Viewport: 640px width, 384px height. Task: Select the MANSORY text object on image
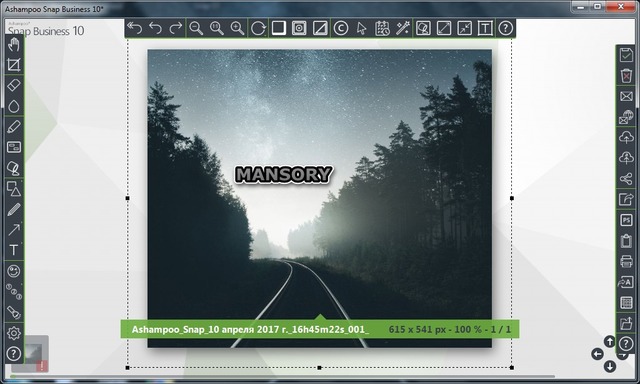pos(284,175)
